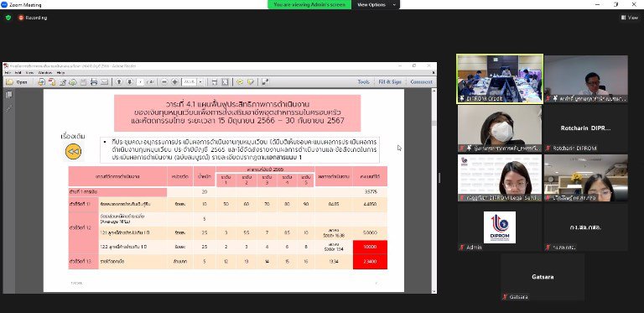Click the Read Mode icon in toolbar

[x=265, y=82]
